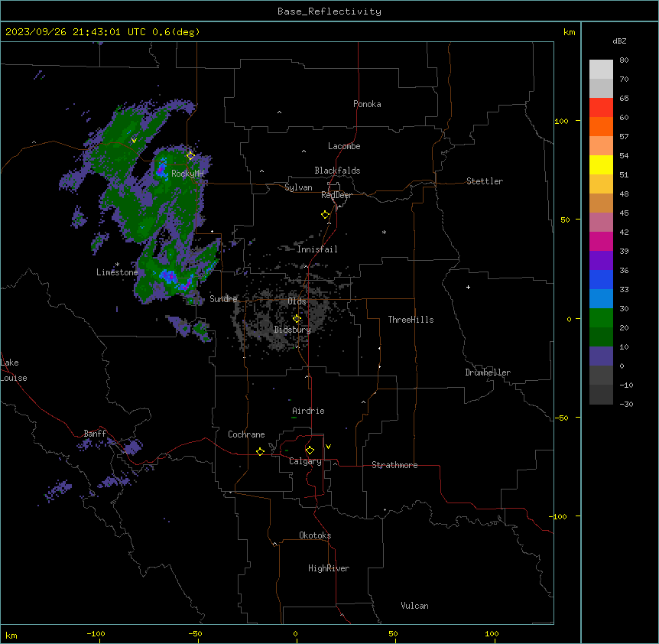Click the Vulcan city label
Viewport: 659px width, 644px height.
pyautogui.click(x=414, y=606)
